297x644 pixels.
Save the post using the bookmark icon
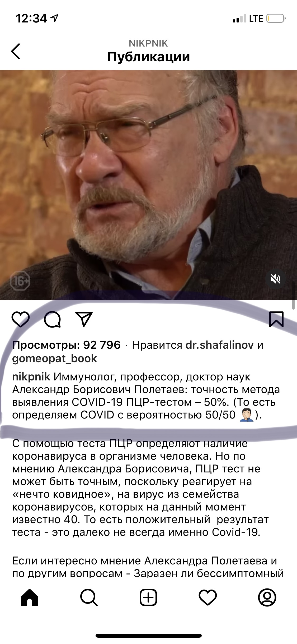276,319
